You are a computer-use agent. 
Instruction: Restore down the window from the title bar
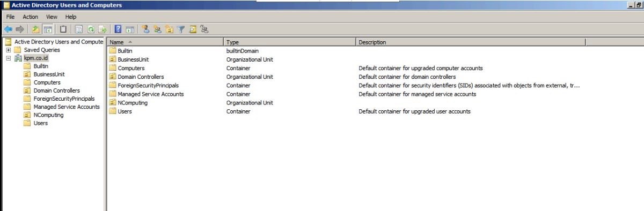tap(640, 5)
